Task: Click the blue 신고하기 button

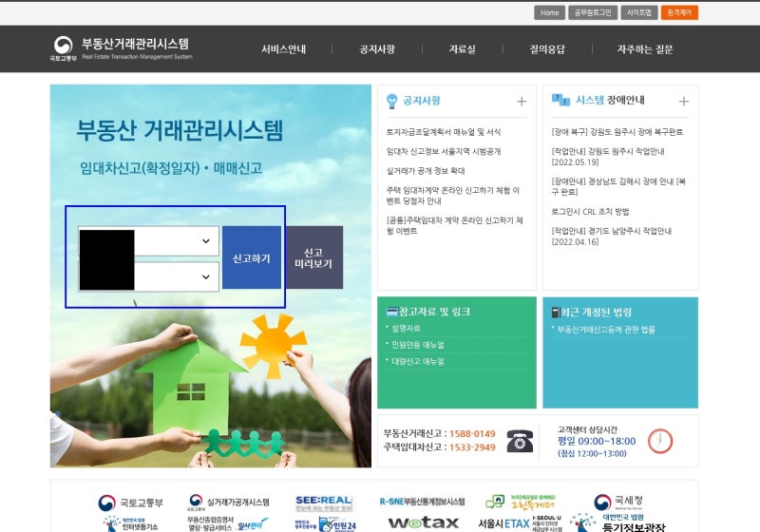Action: pyautogui.click(x=252, y=257)
